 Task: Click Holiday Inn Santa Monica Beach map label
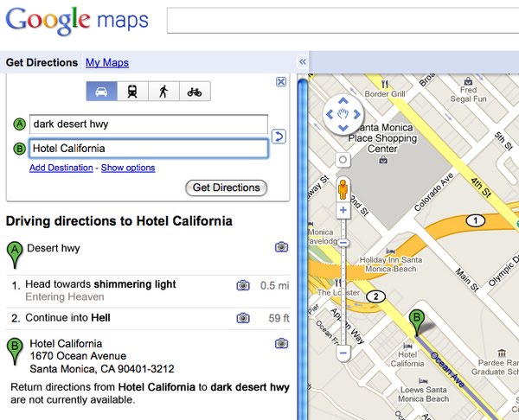coord(391,264)
